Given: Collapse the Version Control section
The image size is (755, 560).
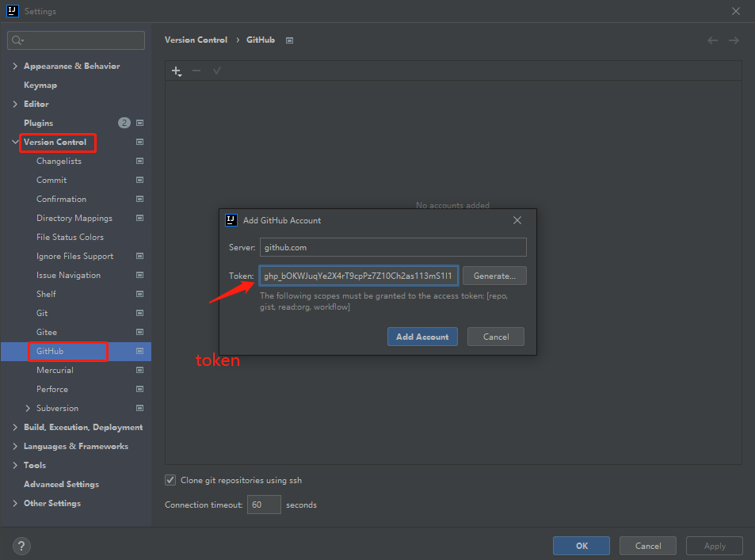Looking at the screenshot, I should click(15, 142).
